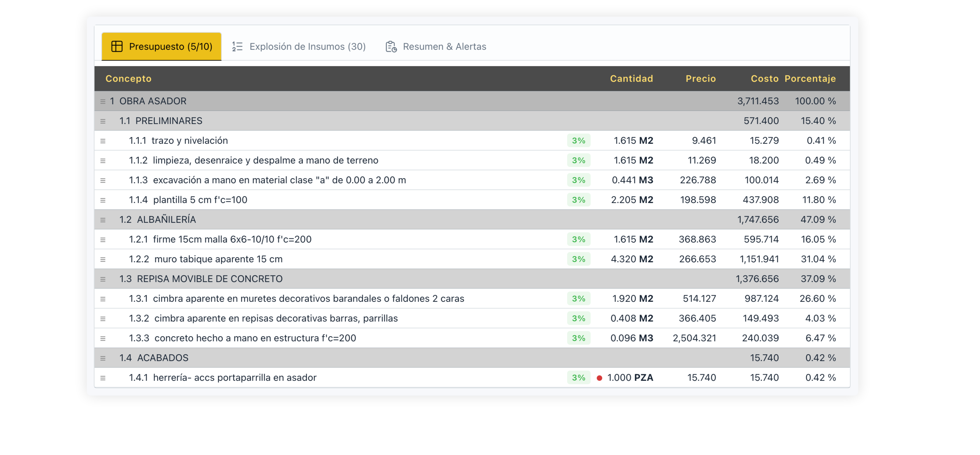Image resolution: width=980 pixels, height=455 pixels.
Task: Click the red alert dot on herrería row
Action: (x=599, y=378)
